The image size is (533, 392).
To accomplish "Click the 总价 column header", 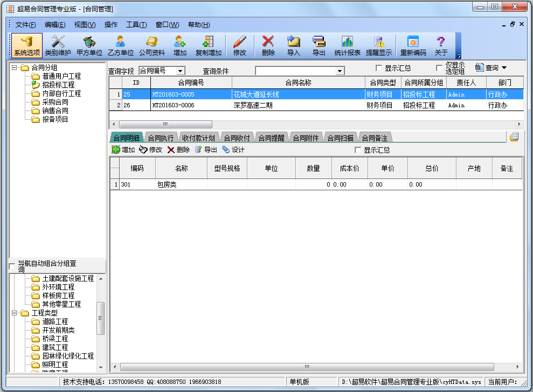I will click(x=432, y=168).
